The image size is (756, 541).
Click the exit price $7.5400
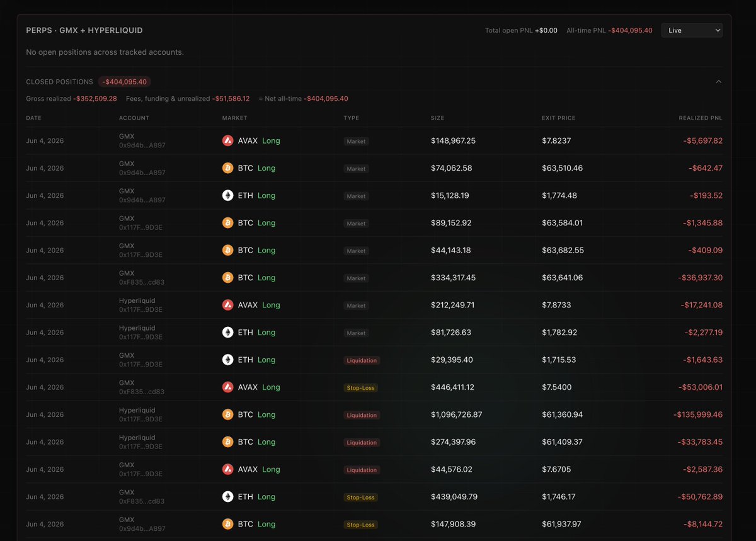[x=557, y=387]
